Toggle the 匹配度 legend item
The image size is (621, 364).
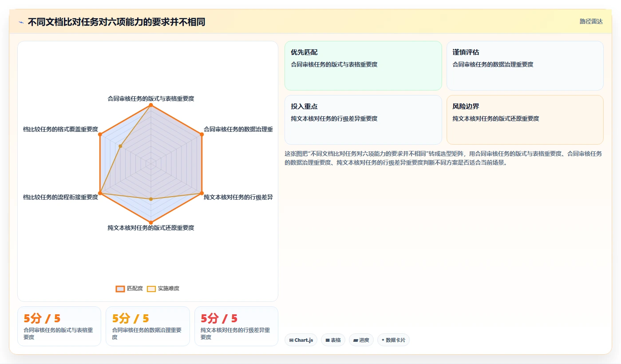click(x=129, y=289)
